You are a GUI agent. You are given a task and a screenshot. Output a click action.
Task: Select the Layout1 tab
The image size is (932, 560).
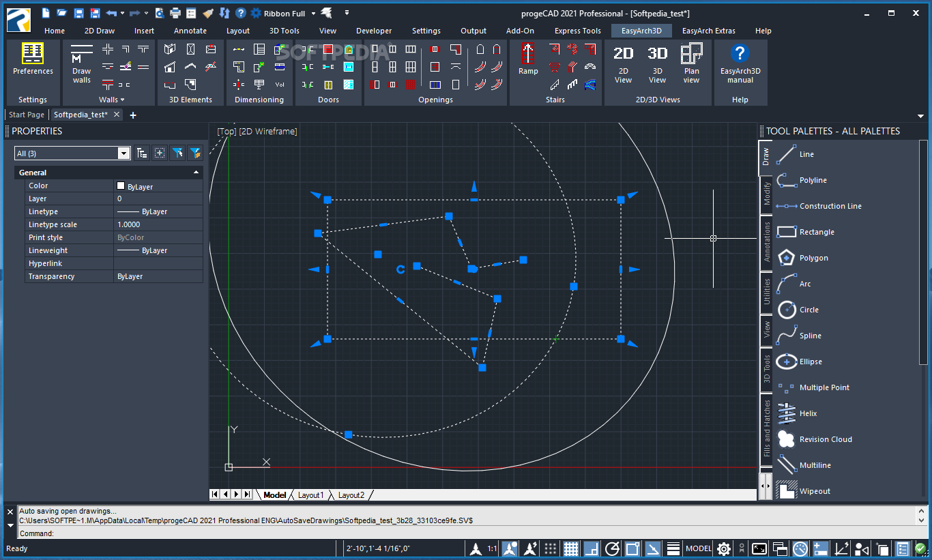point(310,495)
